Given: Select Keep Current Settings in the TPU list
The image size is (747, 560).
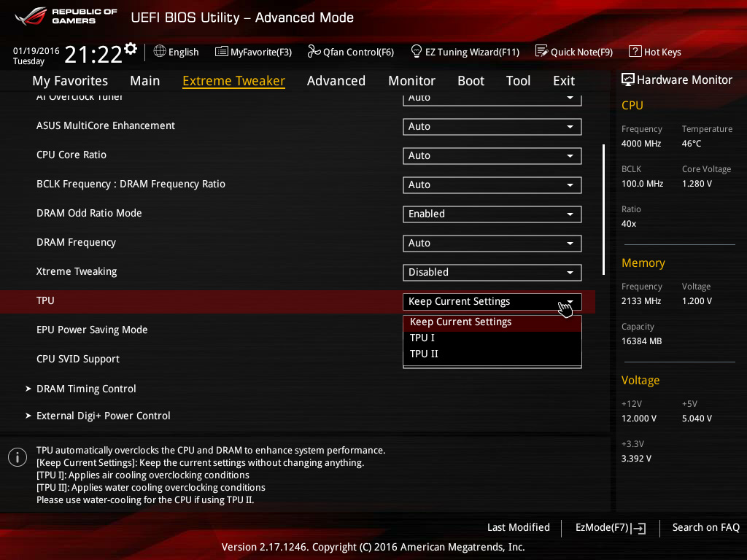Looking at the screenshot, I should pos(492,322).
